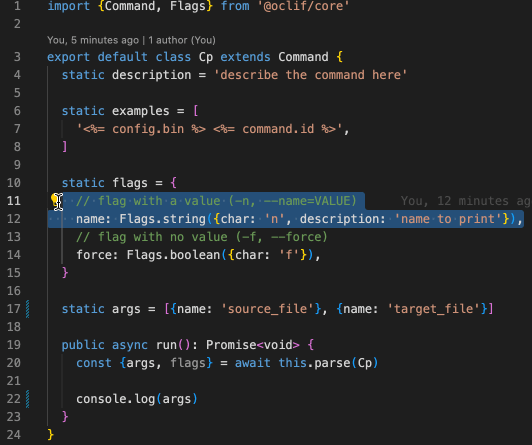Click 'Promise<void>' return type
The width and height of the screenshot is (532, 445).
253,345
